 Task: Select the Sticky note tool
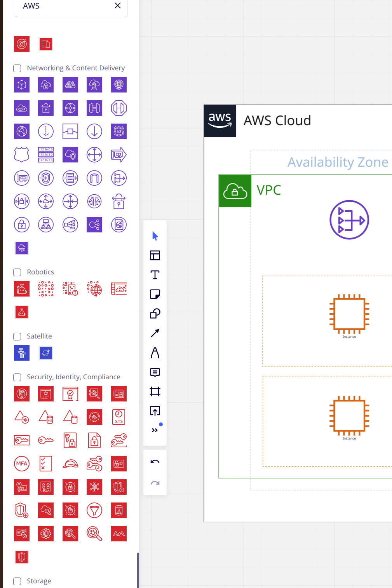pos(155,294)
